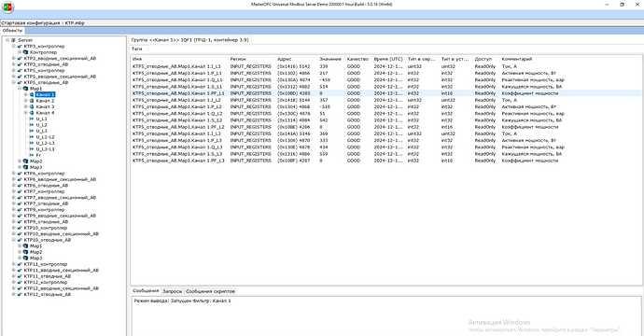Expand the Мар3 node under KTP5
644x336 pixels.
[20, 167]
